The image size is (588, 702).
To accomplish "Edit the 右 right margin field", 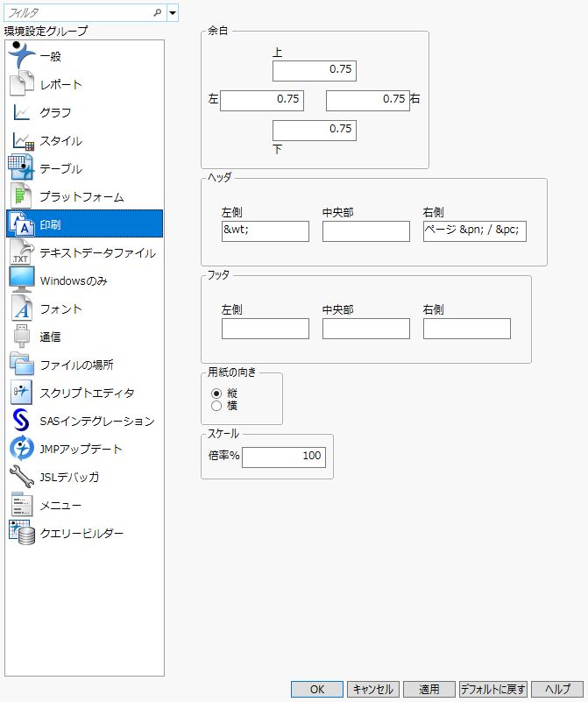I will coord(368,101).
